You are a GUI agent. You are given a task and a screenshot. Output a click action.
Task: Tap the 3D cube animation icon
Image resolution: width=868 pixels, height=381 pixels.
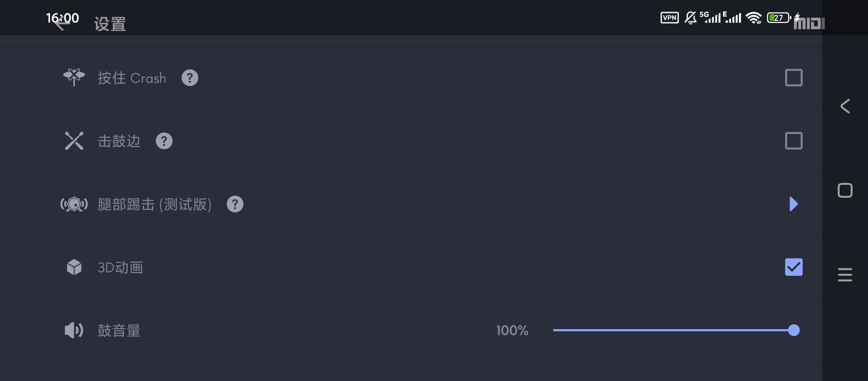pos(74,267)
